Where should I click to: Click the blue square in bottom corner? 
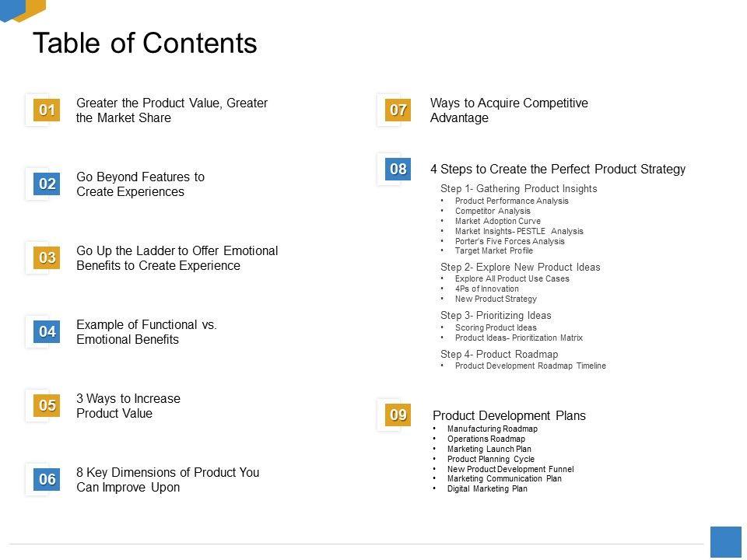[726, 542]
